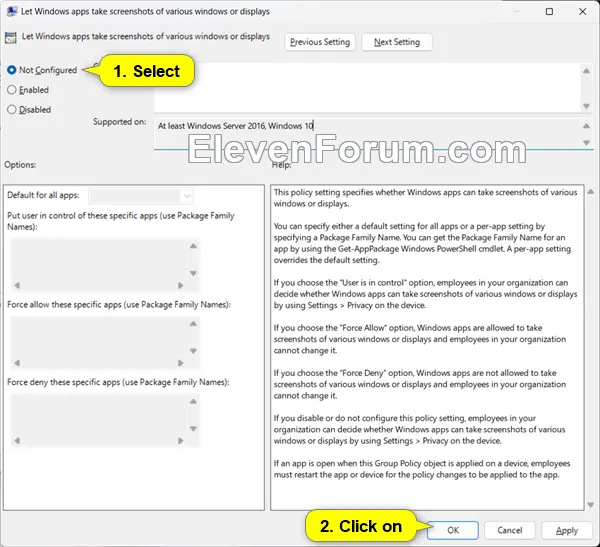Screen dimensions: 600x547
Task: Click help text mentioning Get-AppPackage cmdlet
Action: [422, 243]
